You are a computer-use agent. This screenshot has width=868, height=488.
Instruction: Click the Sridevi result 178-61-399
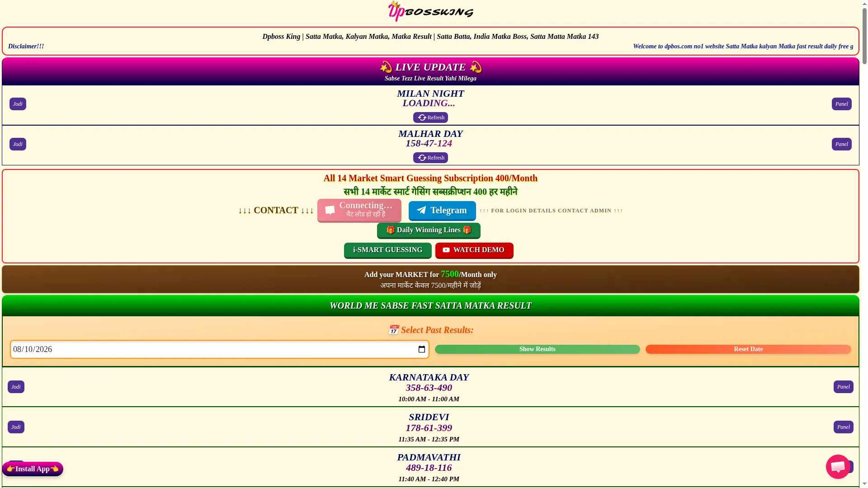(429, 428)
